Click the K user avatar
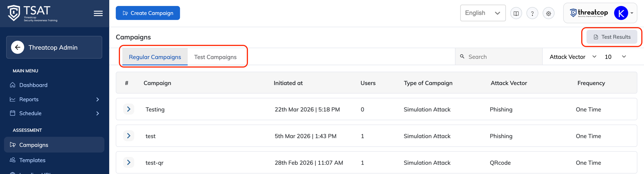 (621, 13)
